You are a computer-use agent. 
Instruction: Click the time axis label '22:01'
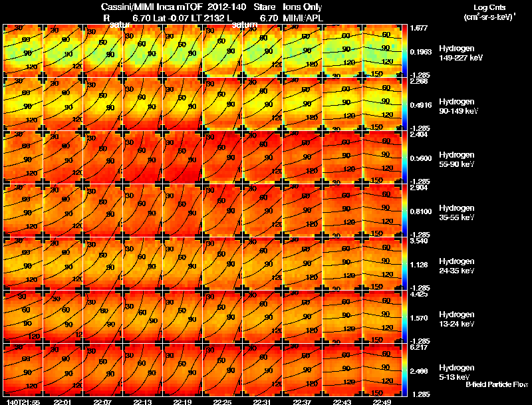pos(63,402)
